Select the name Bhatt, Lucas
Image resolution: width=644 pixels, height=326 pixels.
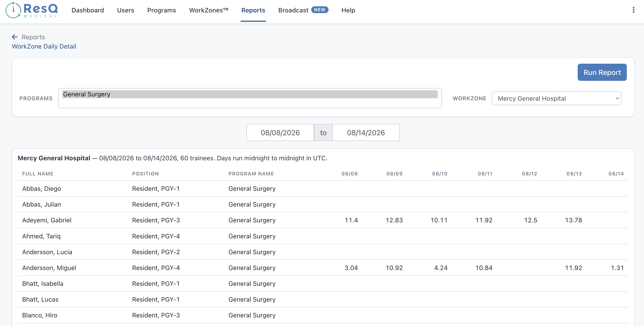(40, 300)
